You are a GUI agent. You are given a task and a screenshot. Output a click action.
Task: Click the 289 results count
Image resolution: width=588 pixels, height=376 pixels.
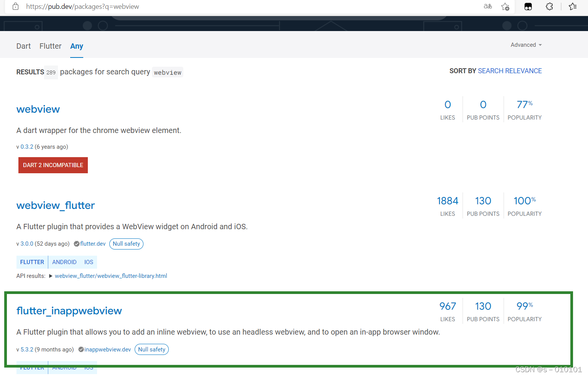click(51, 72)
